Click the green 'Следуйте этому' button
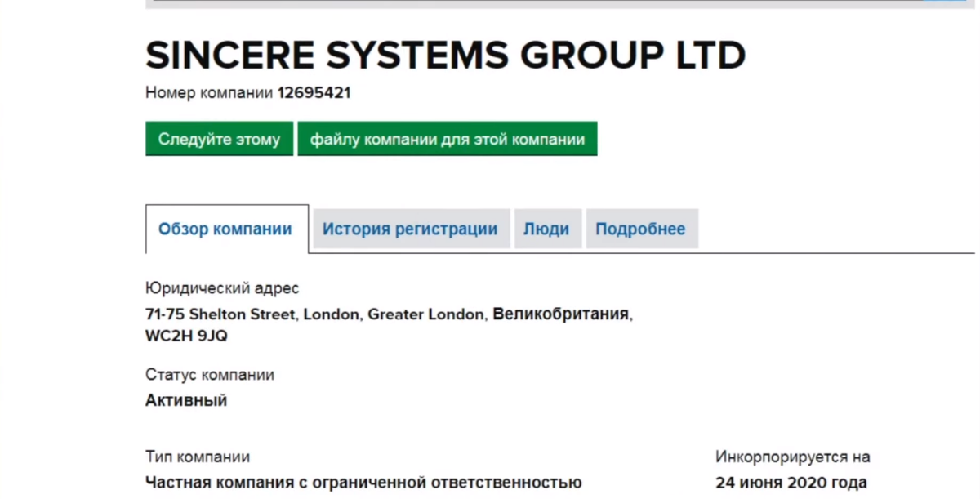 tap(219, 139)
